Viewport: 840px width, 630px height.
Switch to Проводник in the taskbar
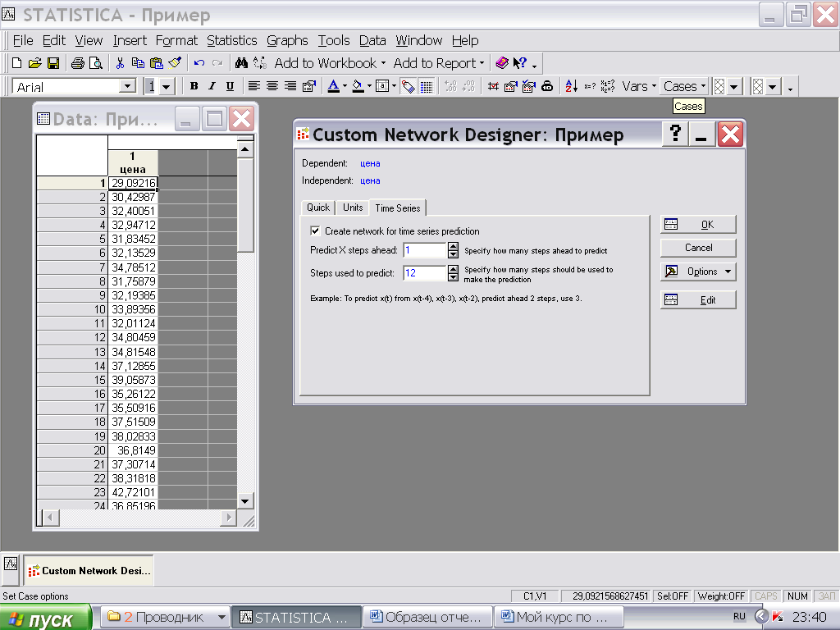point(166,617)
